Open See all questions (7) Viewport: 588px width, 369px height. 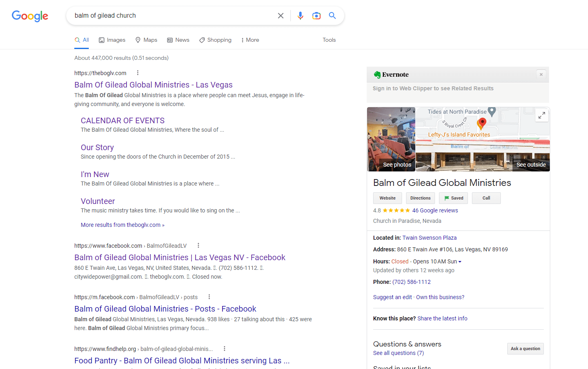[398, 353]
